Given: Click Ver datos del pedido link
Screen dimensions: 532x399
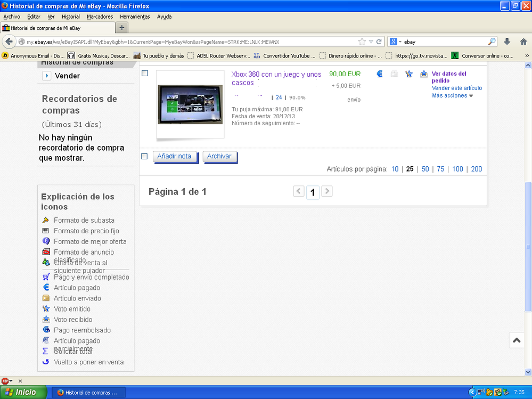Looking at the screenshot, I should tap(448, 77).
